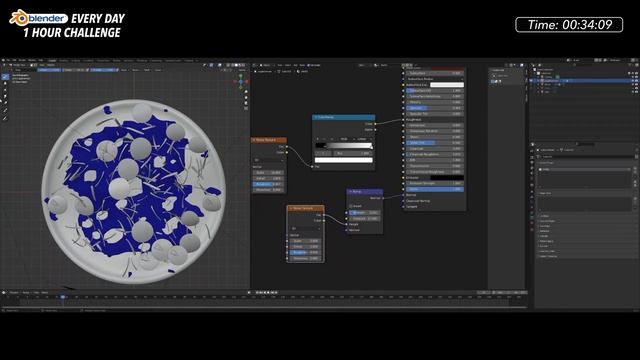Viewport: 640px width, 360px height.
Task: Toggle auto keying record button in timeline
Action: tap(249, 292)
